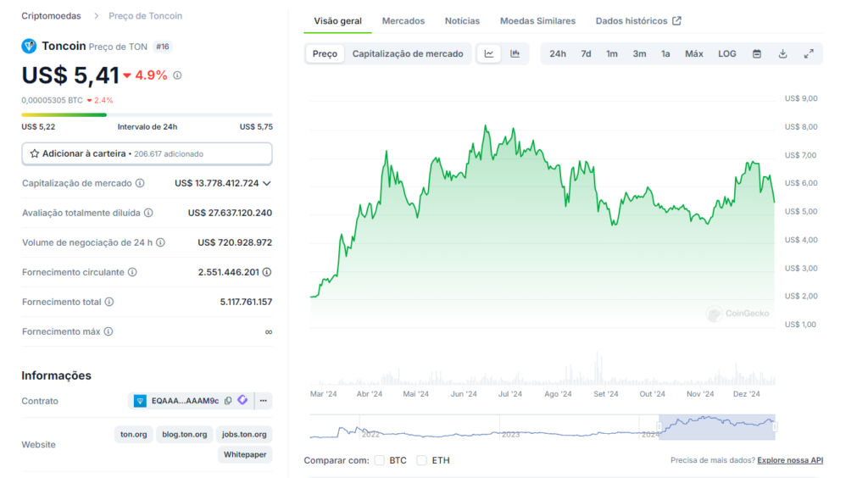The image size is (868, 478).
Task: Click Adicionar à carteira button
Action: [147, 153]
